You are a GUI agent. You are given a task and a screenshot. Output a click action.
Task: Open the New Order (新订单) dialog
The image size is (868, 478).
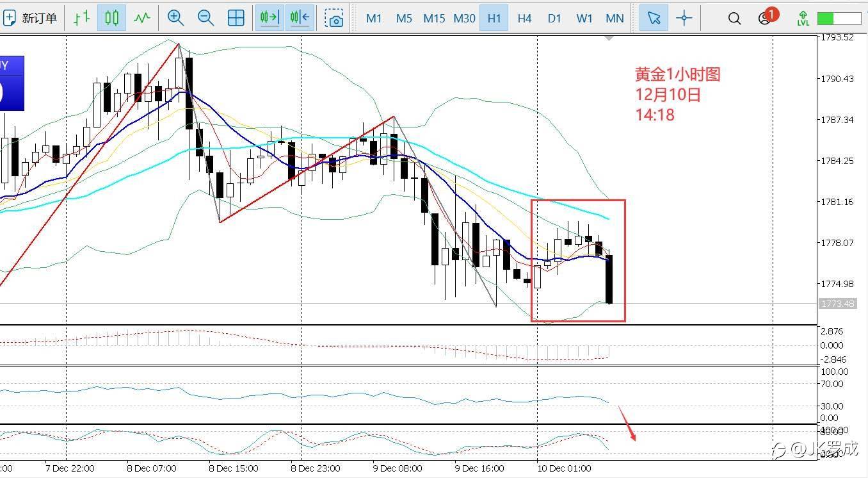pos(30,18)
